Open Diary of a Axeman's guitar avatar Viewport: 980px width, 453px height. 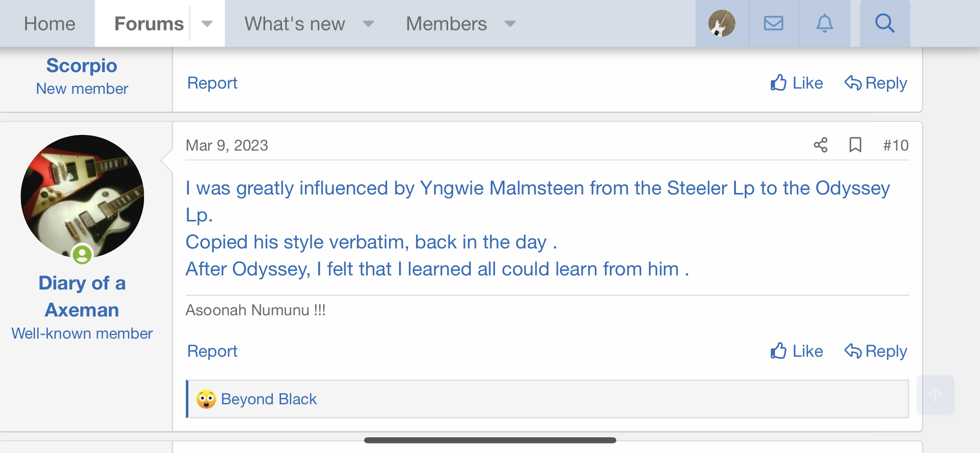[x=82, y=197]
